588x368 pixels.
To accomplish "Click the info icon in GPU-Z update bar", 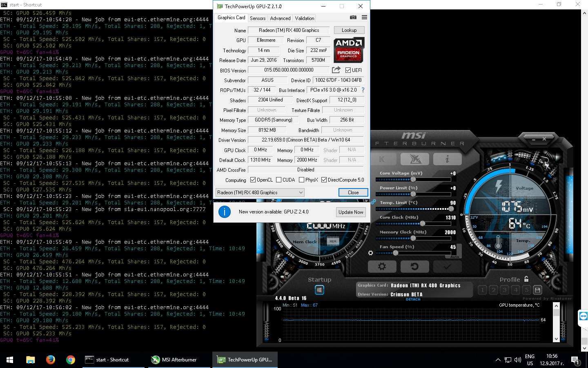I will coord(225,212).
